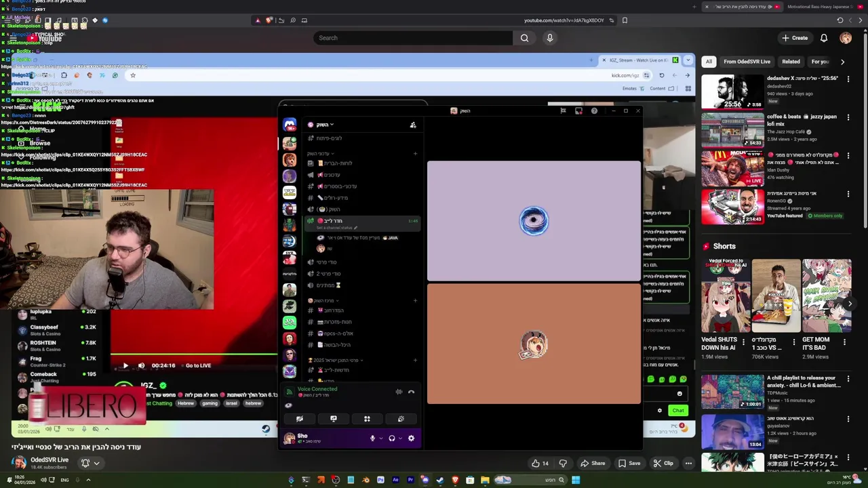Click Discord disconnect from voice icon
Image resolution: width=868 pixels, height=488 pixels.
click(x=411, y=392)
